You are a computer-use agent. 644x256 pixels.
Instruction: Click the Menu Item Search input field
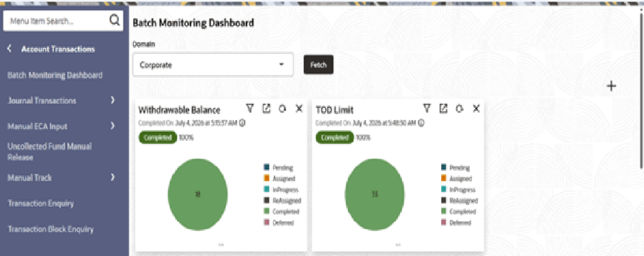coord(64,21)
